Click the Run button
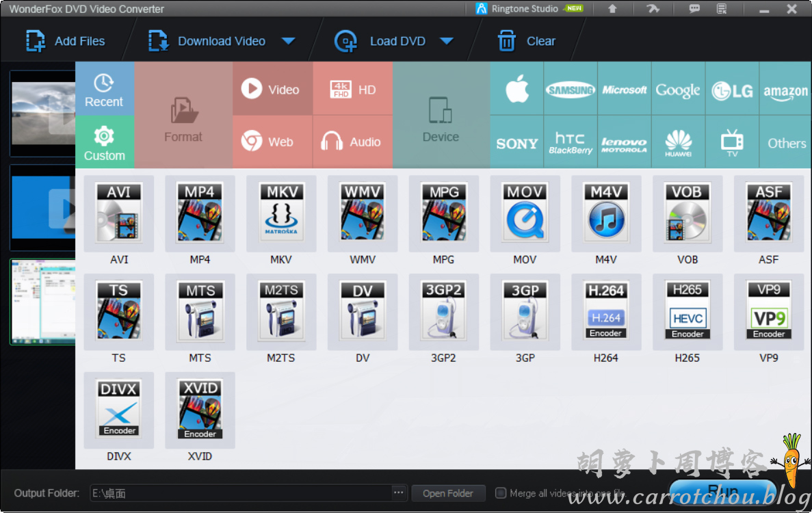812x513 pixels. (x=723, y=492)
